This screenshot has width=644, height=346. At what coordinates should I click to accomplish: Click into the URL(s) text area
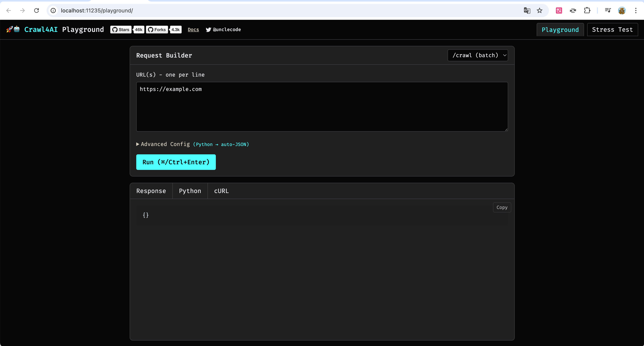pos(322,107)
